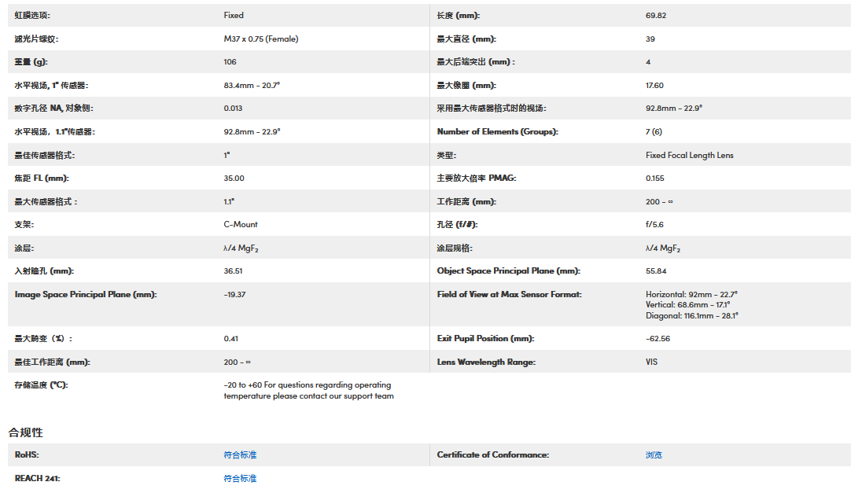Select the Image Space Principal Plane label
This screenshot has width=862, height=504.
86,295
